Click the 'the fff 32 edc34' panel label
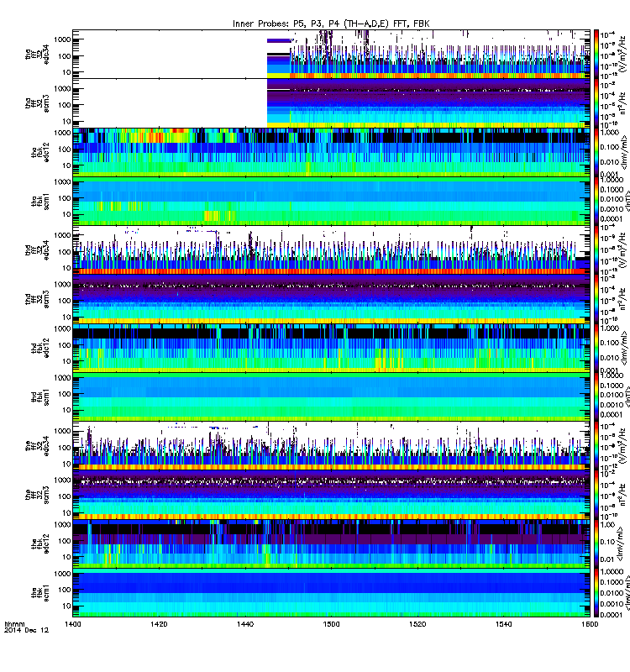 click(37, 446)
